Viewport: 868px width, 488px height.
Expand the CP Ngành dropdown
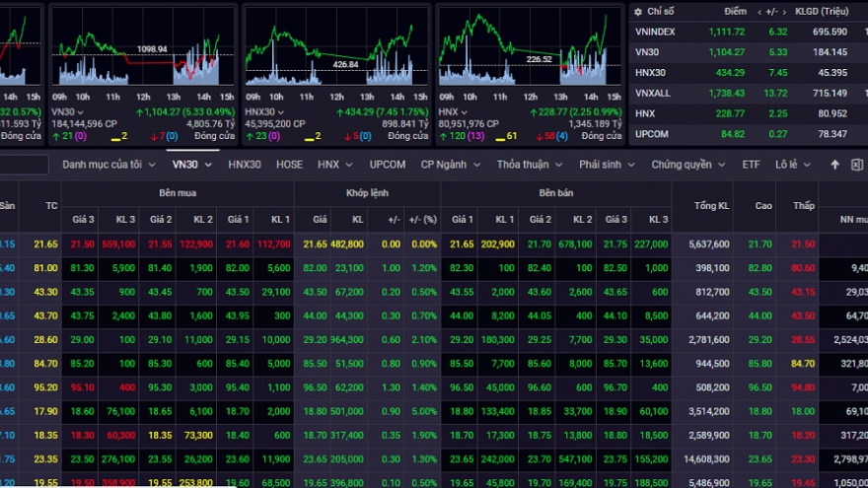pyautogui.click(x=451, y=165)
